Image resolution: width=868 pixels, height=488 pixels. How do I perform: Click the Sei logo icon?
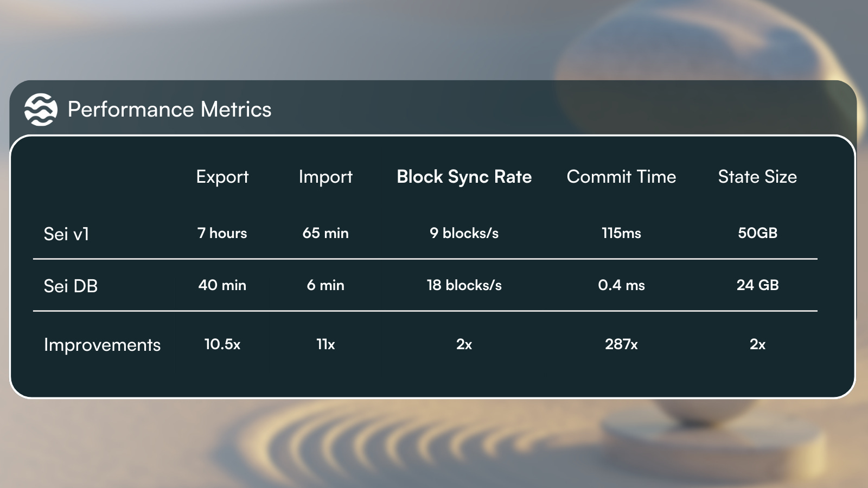(41, 110)
